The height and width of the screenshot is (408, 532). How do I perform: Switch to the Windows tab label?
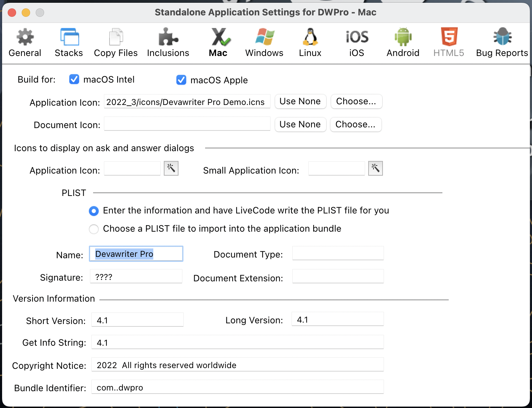pos(265,53)
